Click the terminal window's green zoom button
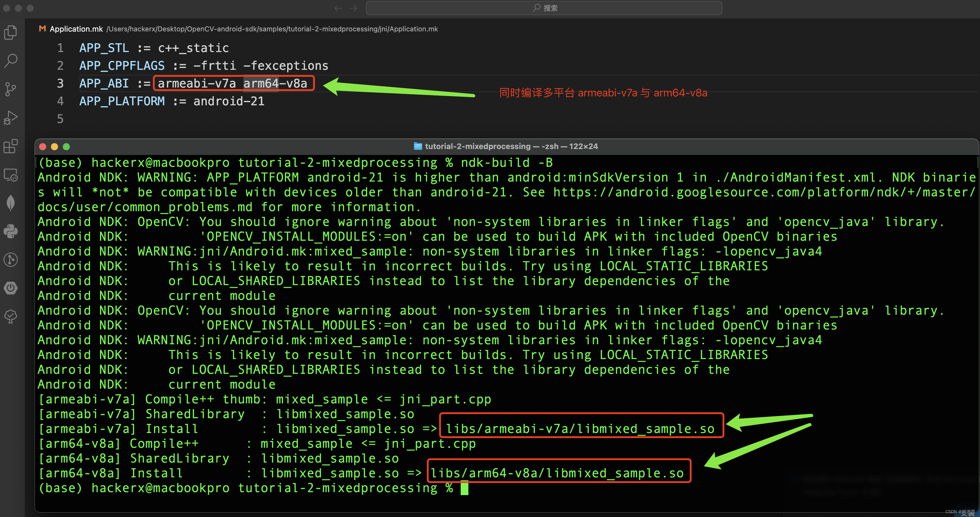The height and width of the screenshot is (517, 980). (66, 147)
